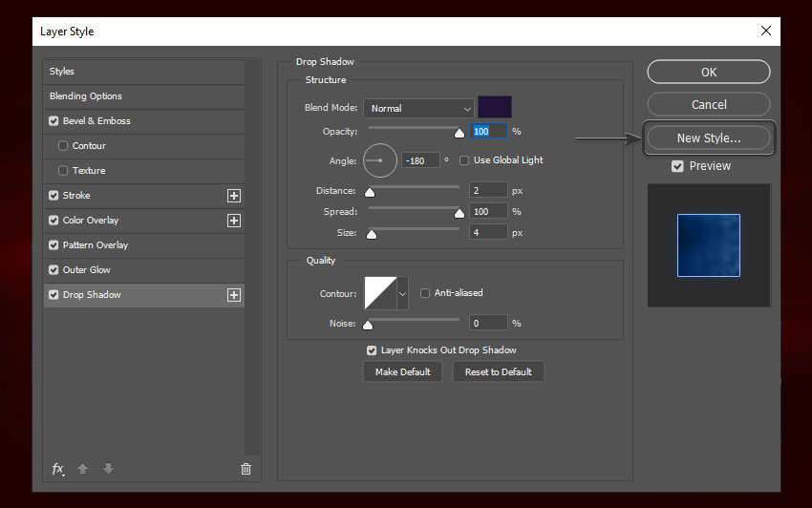The width and height of the screenshot is (812, 508).
Task: Click the New Style... button
Action: 709,138
